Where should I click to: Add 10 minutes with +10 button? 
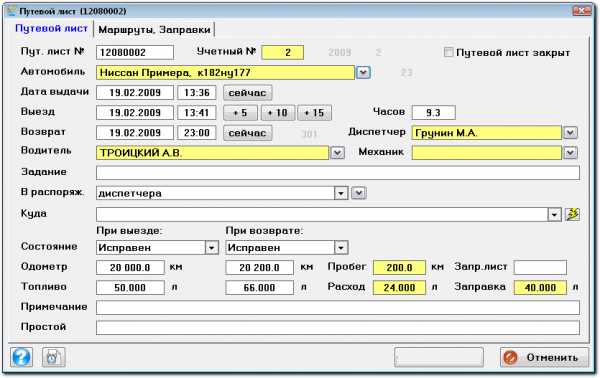pyautogui.click(x=278, y=112)
